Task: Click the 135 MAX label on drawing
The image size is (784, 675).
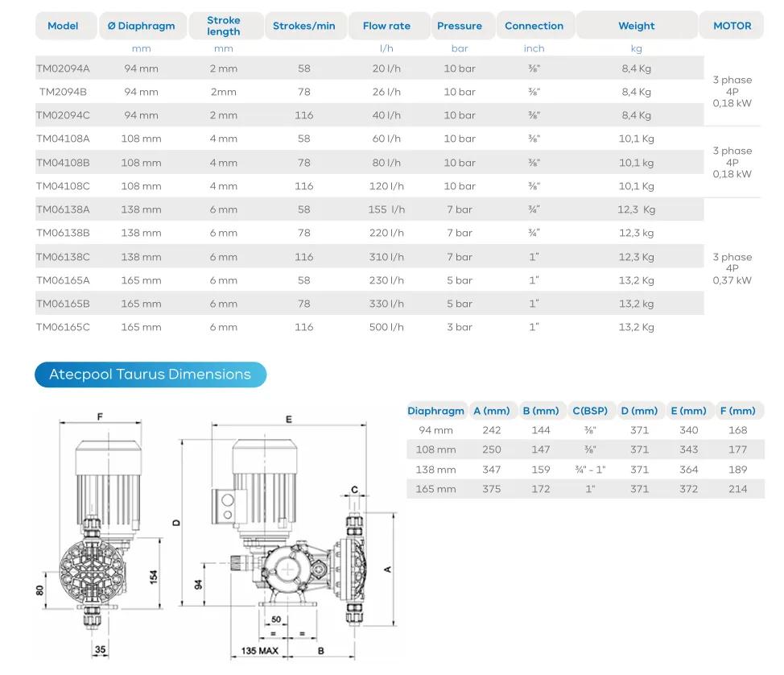Action: [258, 650]
